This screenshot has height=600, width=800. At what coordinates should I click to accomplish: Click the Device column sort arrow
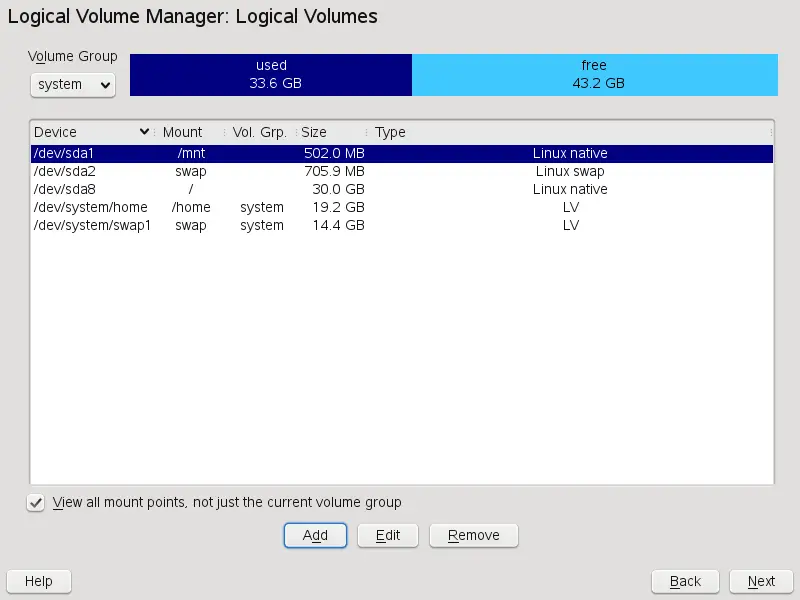[x=145, y=132]
